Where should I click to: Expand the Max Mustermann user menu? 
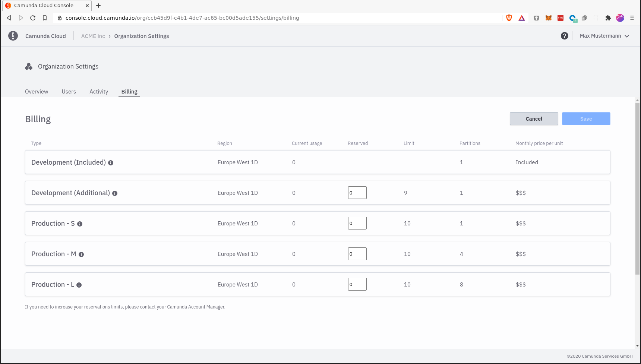point(604,36)
